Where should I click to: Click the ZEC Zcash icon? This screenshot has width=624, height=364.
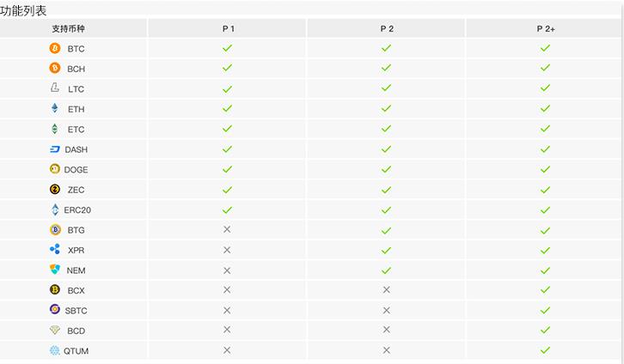(55, 190)
